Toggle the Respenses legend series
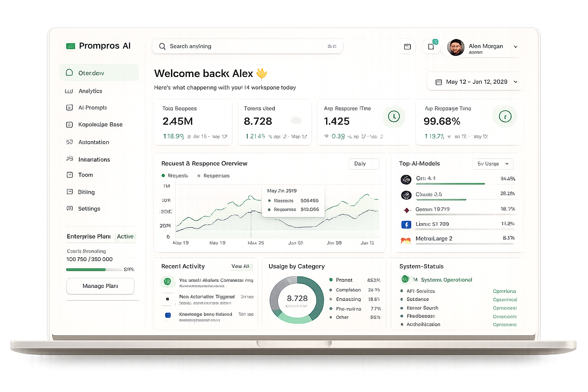Viewport: 588px width, 392px height. (214, 176)
